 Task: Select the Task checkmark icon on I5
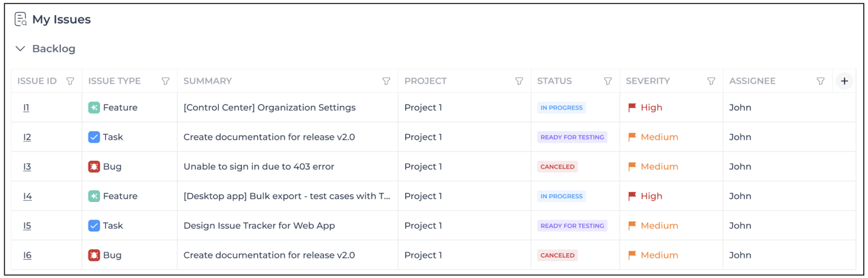pyautogui.click(x=94, y=226)
